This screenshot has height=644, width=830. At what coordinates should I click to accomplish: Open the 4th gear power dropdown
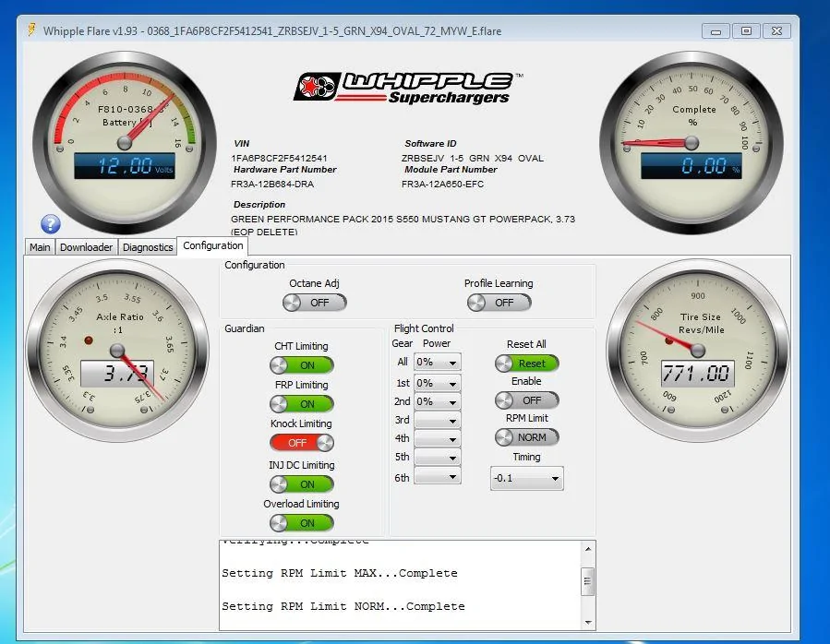pos(438,438)
